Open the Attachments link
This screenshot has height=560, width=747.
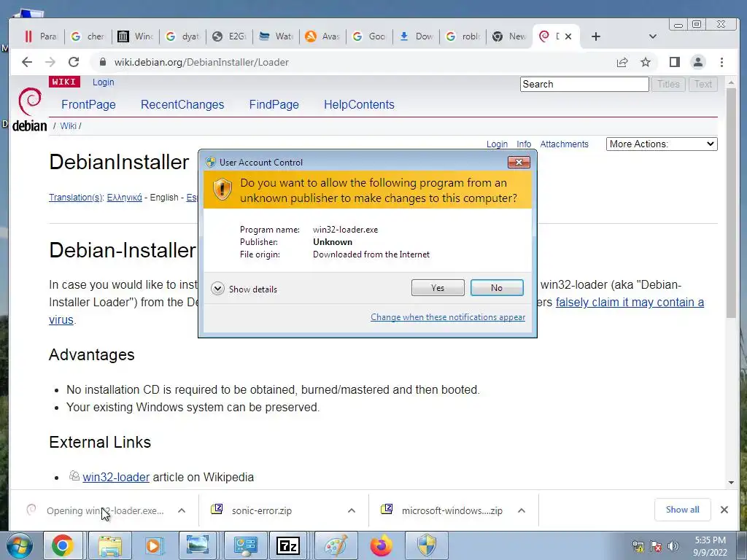(564, 144)
